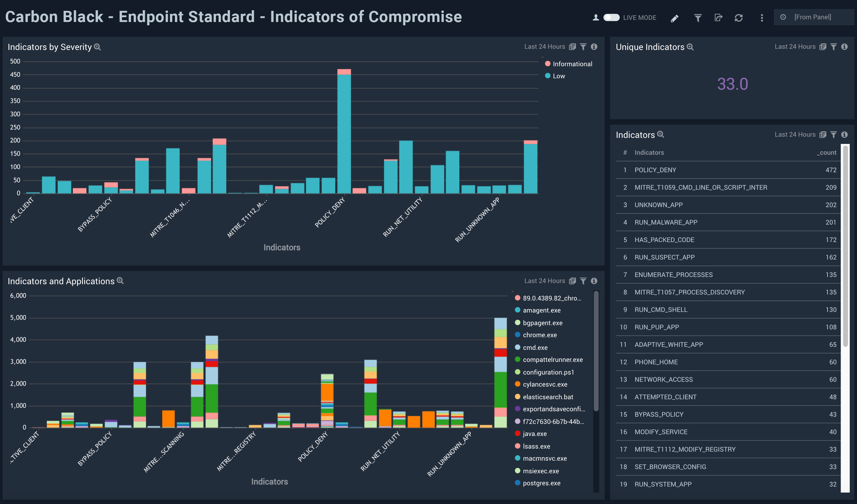
Task: Click the filter icon in the top toolbar
Action: click(698, 17)
